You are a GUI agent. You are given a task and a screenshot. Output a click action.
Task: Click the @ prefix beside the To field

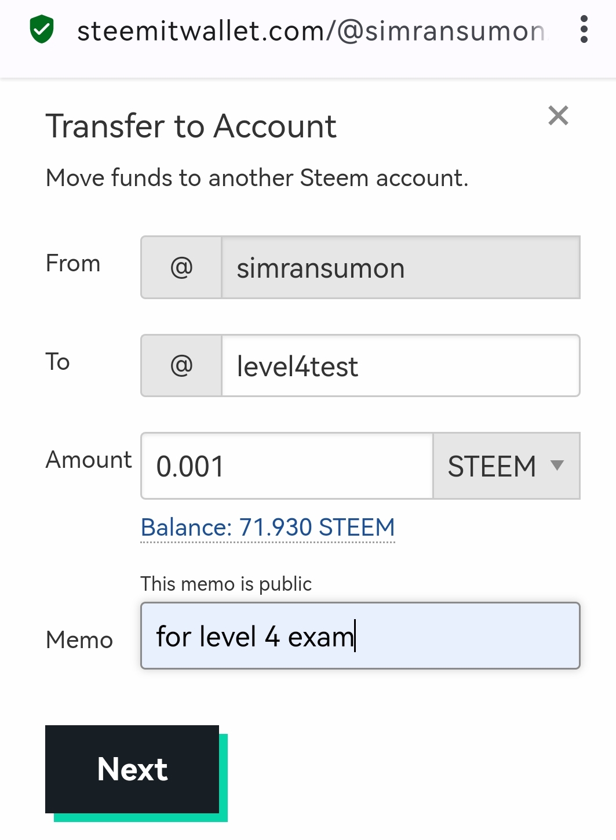(181, 366)
